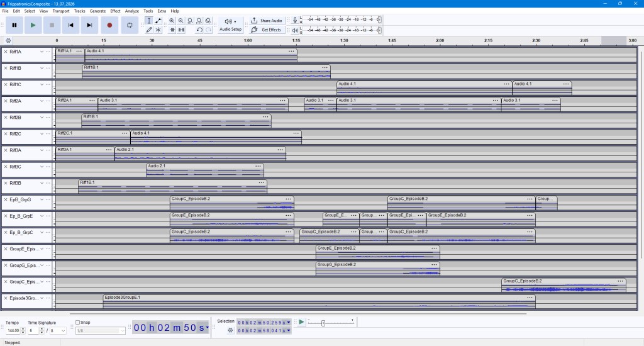Click Silence audio selection icon
The image size is (644, 346).
[181, 30]
